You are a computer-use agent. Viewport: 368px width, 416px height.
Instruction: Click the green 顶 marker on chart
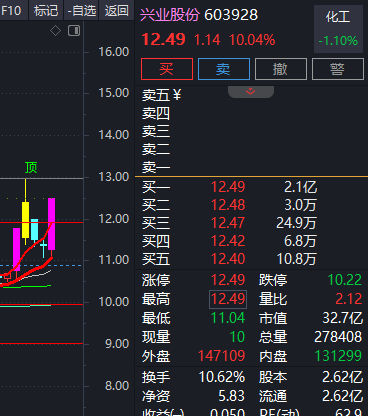pyautogui.click(x=31, y=167)
